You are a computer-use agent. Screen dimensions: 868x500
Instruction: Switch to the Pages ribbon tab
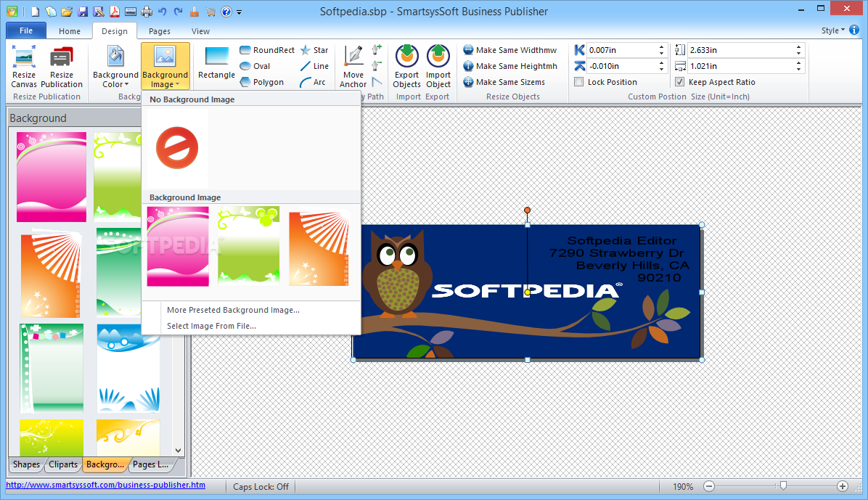160,31
